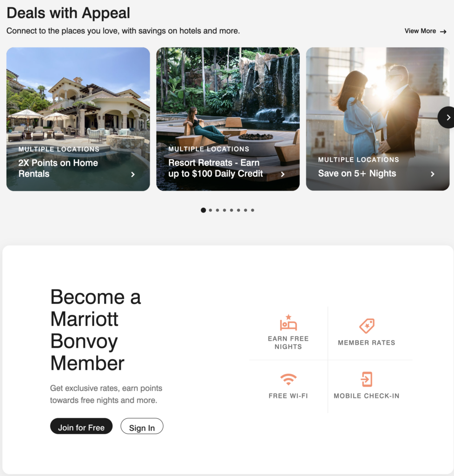The height and width of the screenshot is (476, 454).
Task: Open the couple at sunset deal image
Action: pos(378,119)
